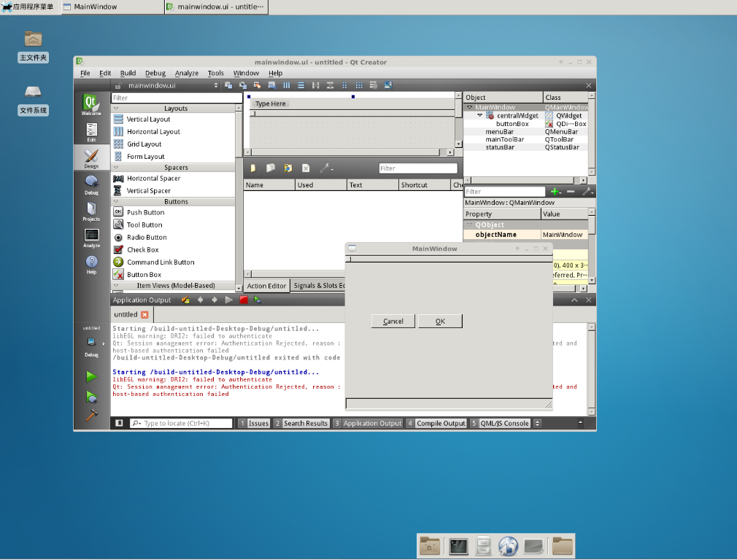Open the Analyze menu

pyautogui.click(x=187, y=73)
